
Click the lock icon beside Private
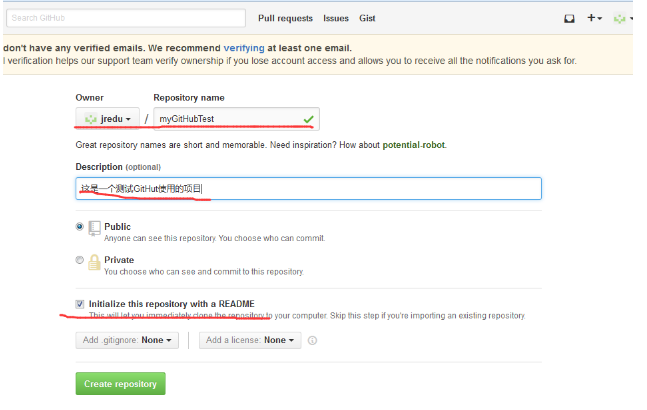coord(94,262)
